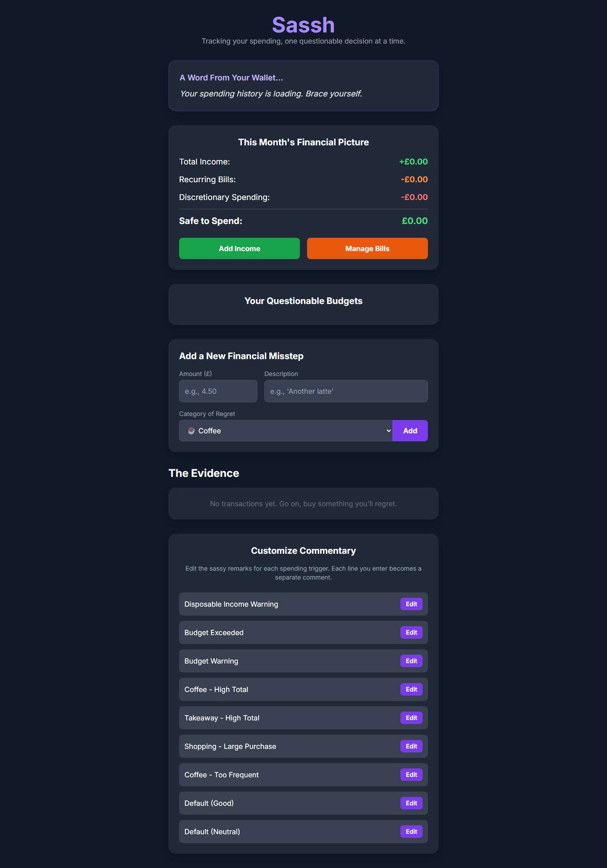Edit the Default (Neutral) commentary
Screen dimensions: 607x868
pos(411,832)
